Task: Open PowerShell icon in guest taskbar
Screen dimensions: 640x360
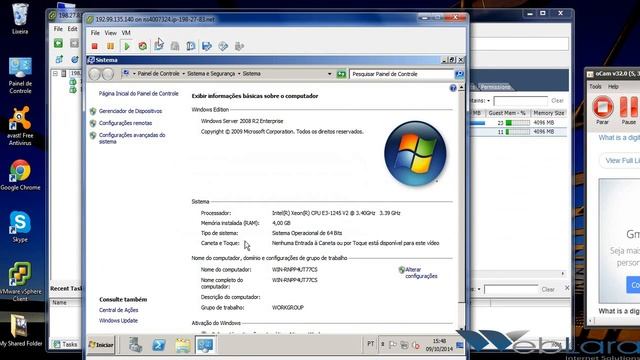Action: 158,345
